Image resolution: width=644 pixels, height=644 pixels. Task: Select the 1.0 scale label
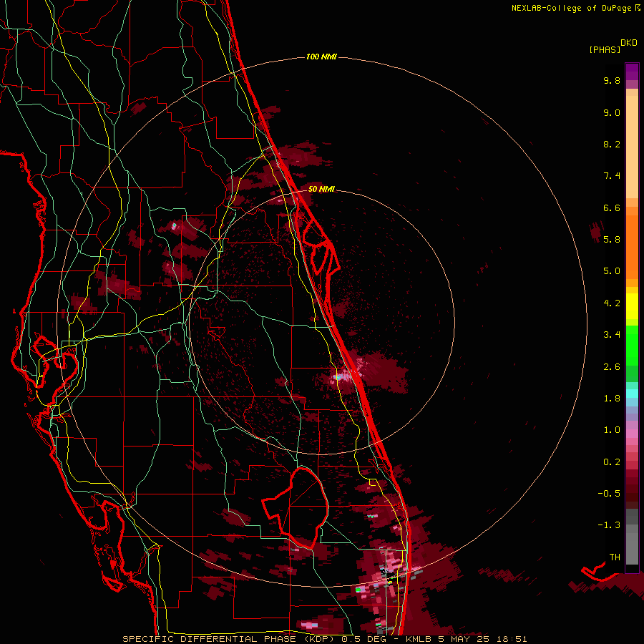pos(612,430)
